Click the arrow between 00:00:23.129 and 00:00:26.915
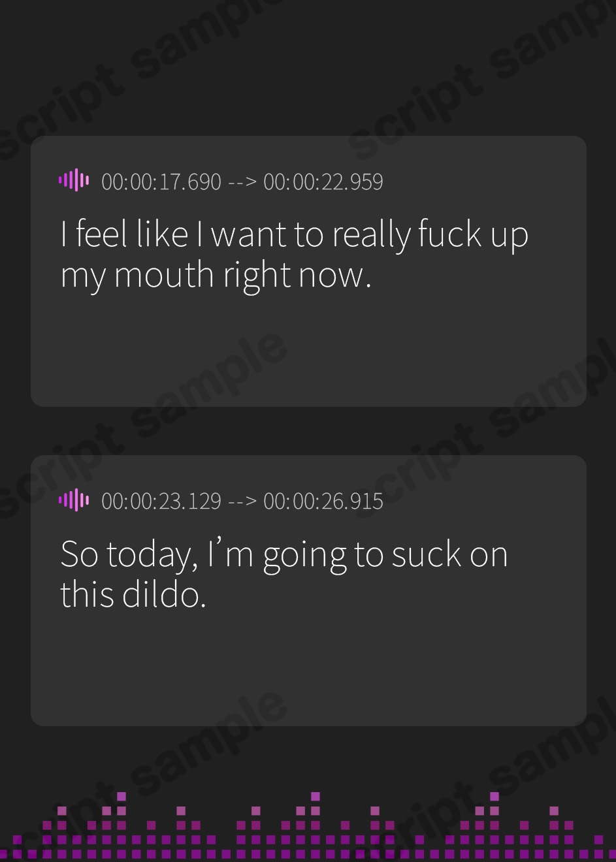The height and width of the screenshot is (862, 616). [x=242, y=502]
